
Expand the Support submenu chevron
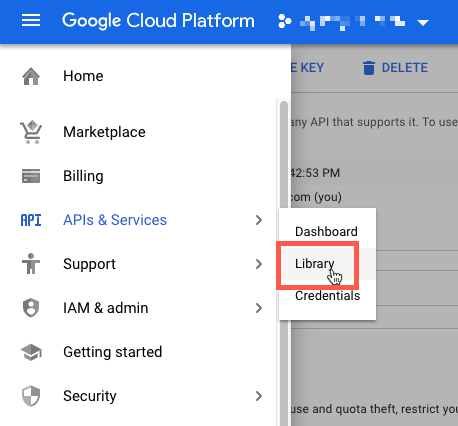pyautogui.click(x=259, y=264)
